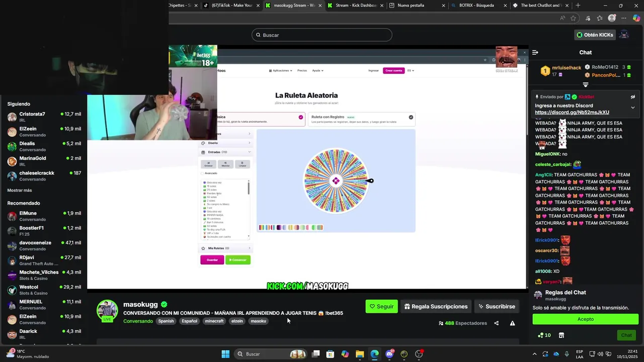Hide the pinned KickBot message
Viewport: 644px width, 362px height.
(x=633, y=97)
